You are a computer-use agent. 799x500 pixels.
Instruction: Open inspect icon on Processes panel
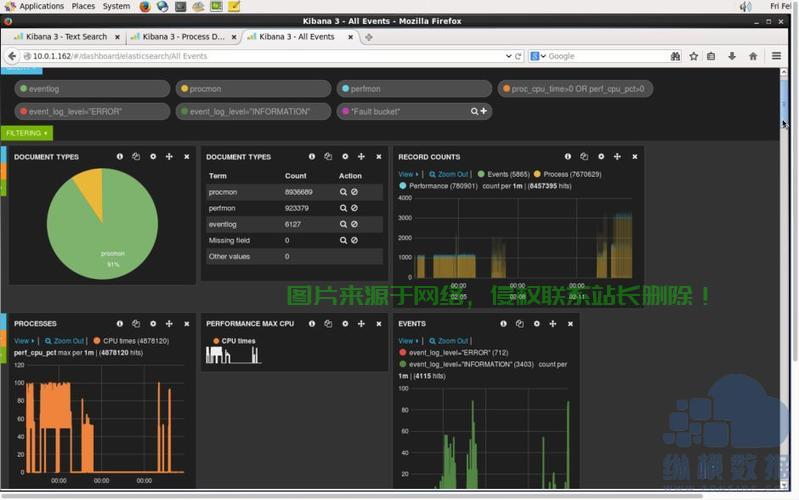point(136,324)
